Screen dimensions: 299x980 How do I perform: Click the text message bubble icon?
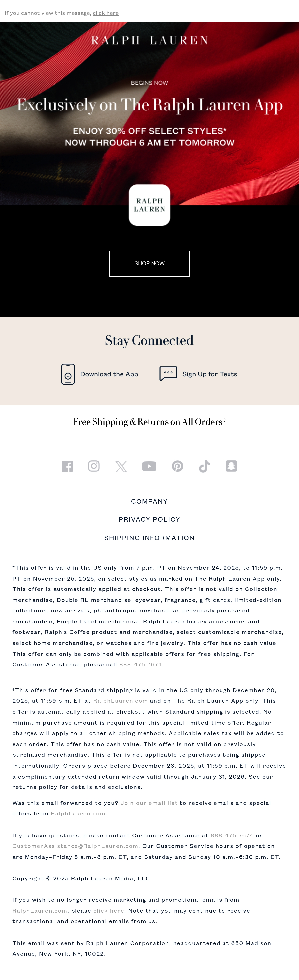coord(168,374)
